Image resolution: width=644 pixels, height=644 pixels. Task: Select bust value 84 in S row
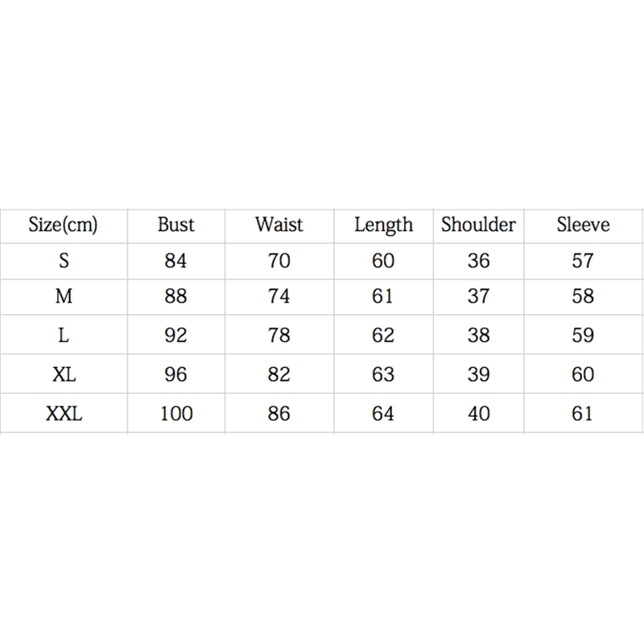coord(175,261)
